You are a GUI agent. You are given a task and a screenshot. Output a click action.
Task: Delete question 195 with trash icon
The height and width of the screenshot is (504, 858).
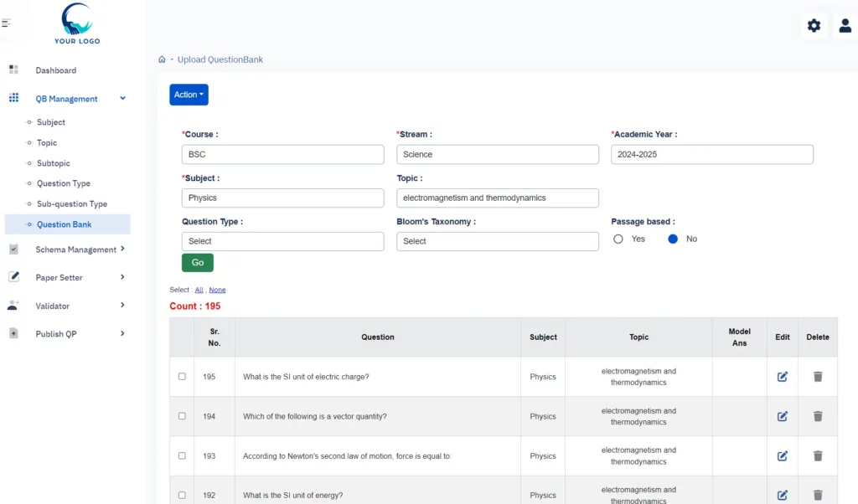point(818,377)
